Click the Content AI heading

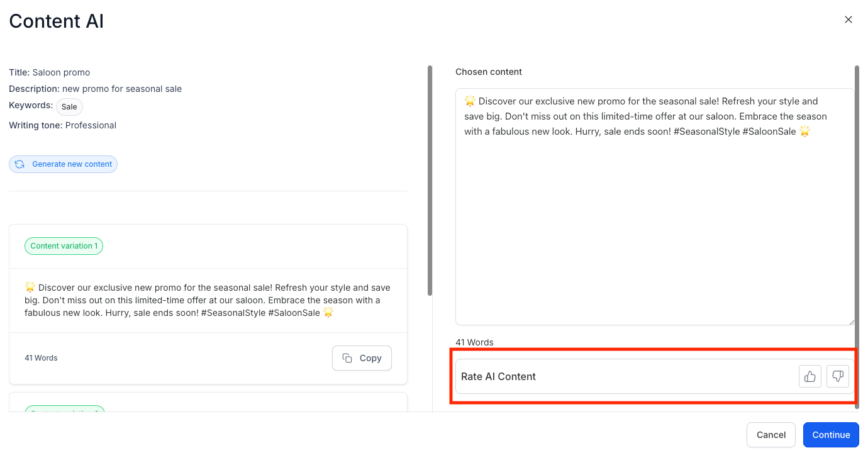56,21
